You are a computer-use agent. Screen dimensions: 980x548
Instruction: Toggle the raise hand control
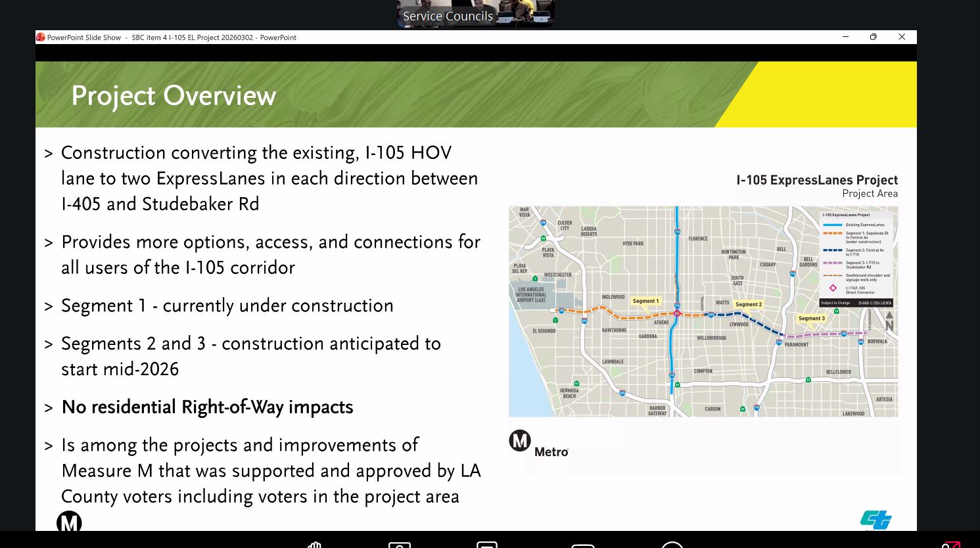click(x=314, y=547)
